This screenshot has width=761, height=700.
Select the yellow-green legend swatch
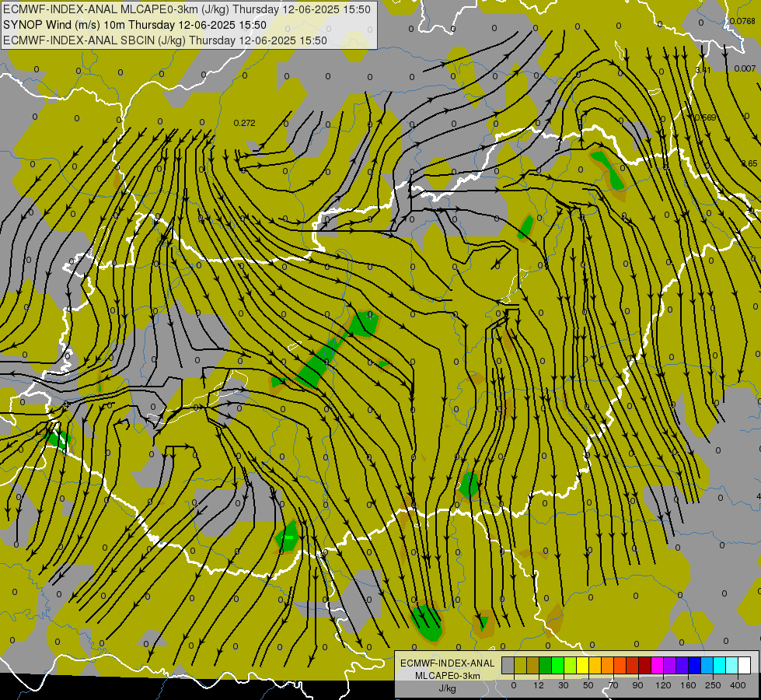pyautogui.click(x=571, y=666)
